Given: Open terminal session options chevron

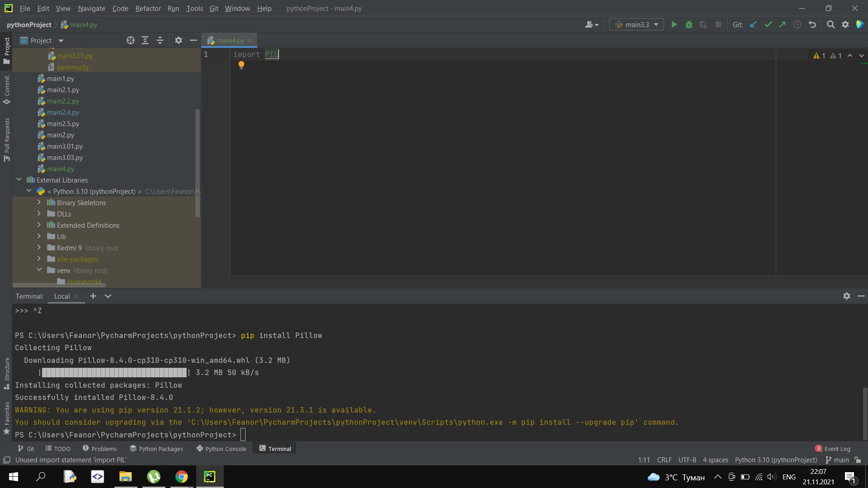Looking at the screenshot, I should pyautogui.click(x=108, y=296).
